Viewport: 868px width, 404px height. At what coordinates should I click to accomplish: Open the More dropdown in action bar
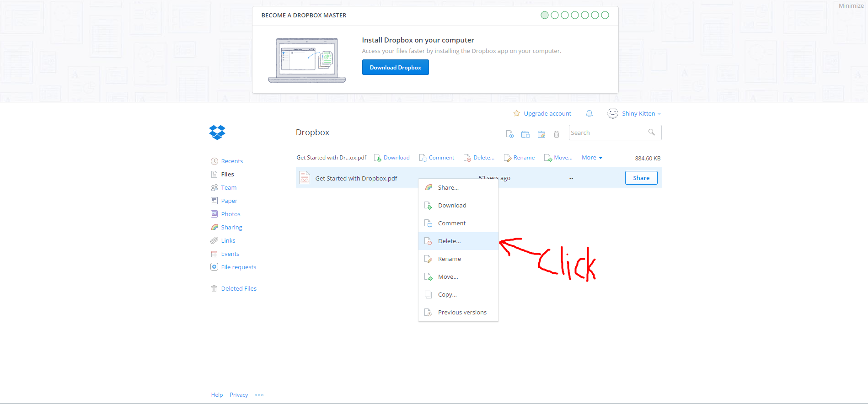pyautogui.click(x=592, y=158)
